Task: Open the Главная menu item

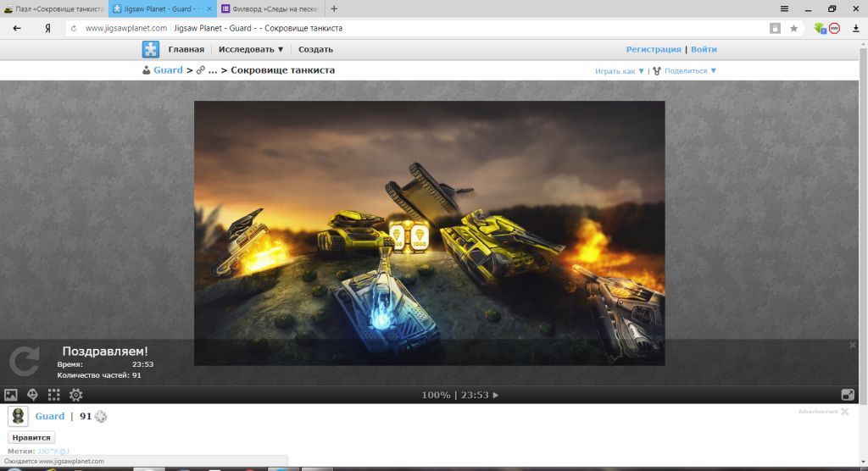Action: [x=186, y=49]
